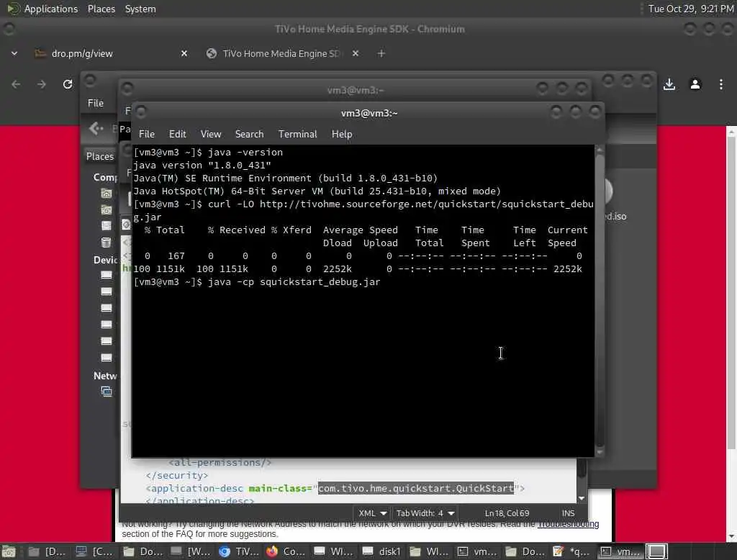Viewport: 737px width, 560px height.
Task: Reload the Chromium page
Action: click(68, 84)
